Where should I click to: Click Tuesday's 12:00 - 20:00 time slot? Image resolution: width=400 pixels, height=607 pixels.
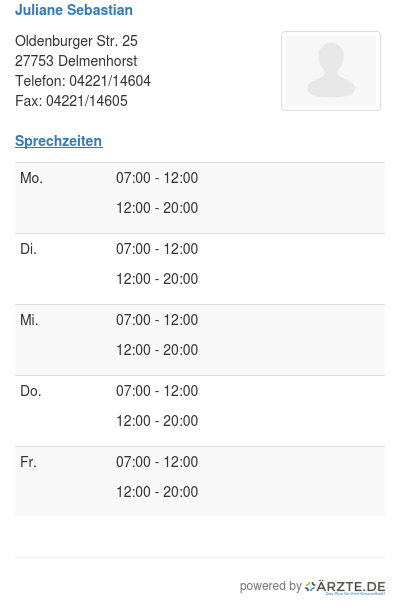[x=157, y=279]
